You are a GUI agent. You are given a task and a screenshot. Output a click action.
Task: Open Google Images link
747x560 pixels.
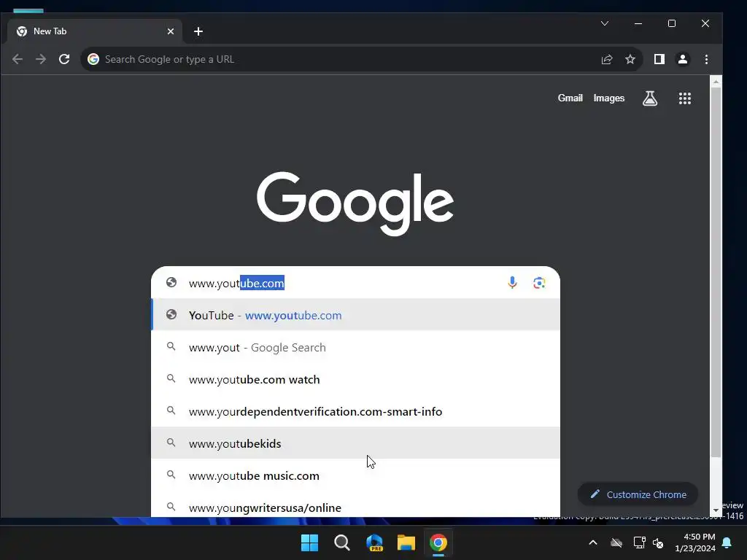[609, 98]
